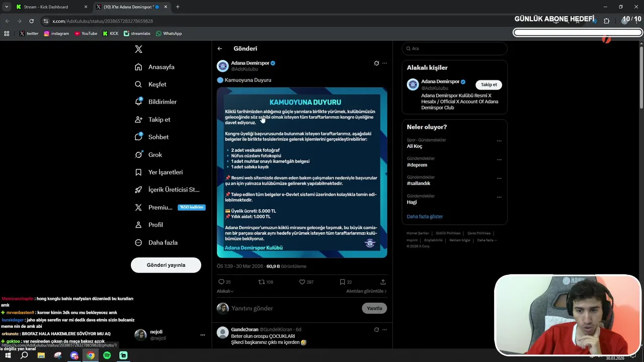Viewport: 644px width, 362px height.
Task: Open the #deprem trending topic
Action: [417, 165]
